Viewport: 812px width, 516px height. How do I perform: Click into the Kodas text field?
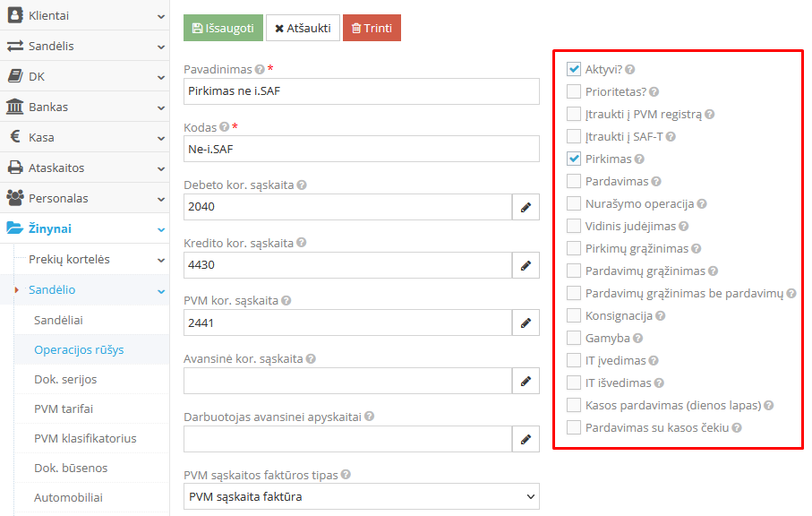tap(361, 149)
